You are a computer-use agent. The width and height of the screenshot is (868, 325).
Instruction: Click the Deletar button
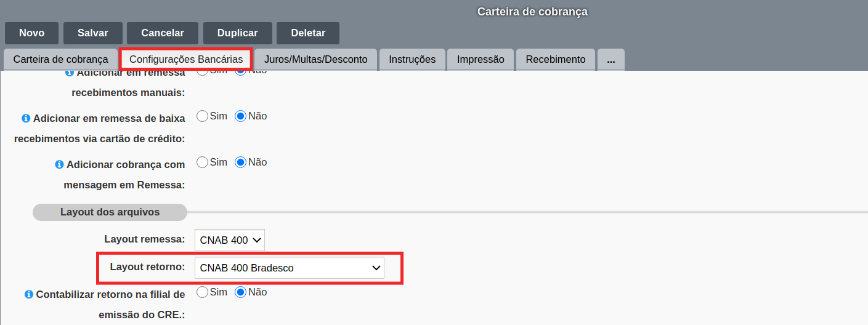tap(308, 33)
